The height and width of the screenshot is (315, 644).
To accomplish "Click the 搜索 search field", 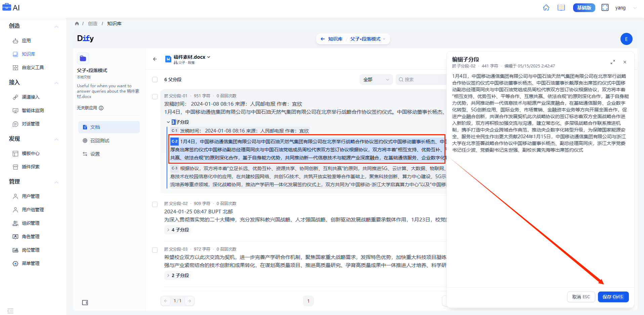I will pyautogui.click(x=422, y=80).
